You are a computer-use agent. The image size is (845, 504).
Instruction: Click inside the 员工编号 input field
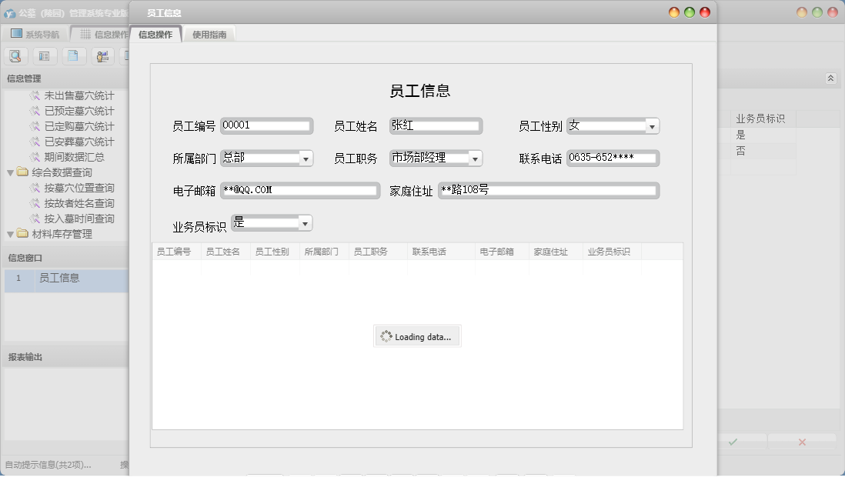pos(266,125)
